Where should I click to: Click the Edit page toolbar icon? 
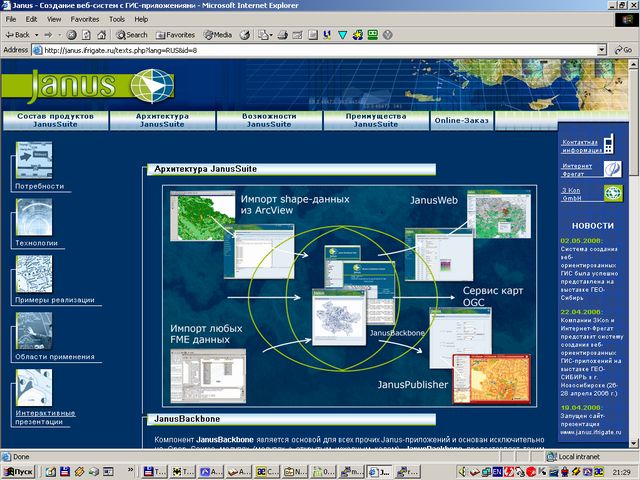point(298,35)
